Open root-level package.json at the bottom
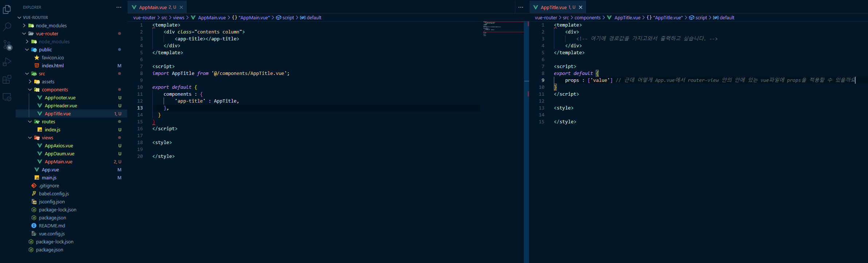This screenshot has height=263, width=868. pyautogui.click(x=71, y=250)
